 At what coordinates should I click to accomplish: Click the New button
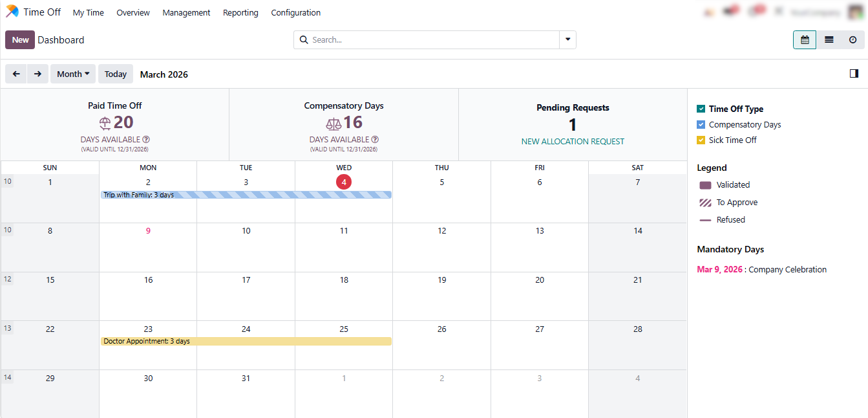(x=20, y=40)
